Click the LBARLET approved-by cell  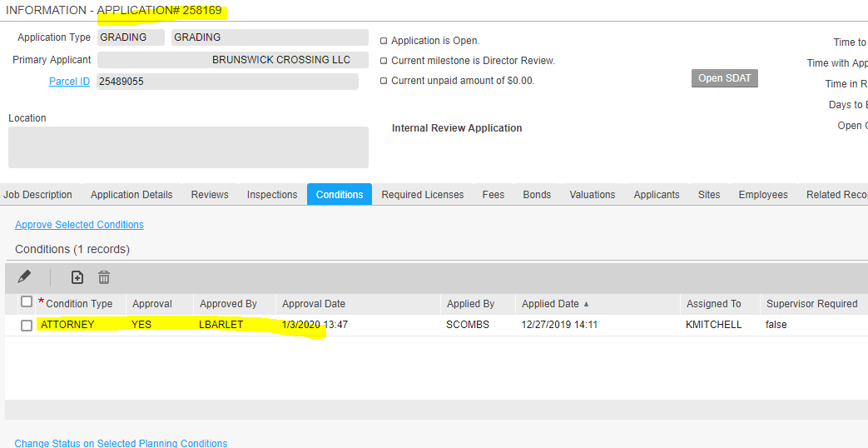click(x=221, y=325)
